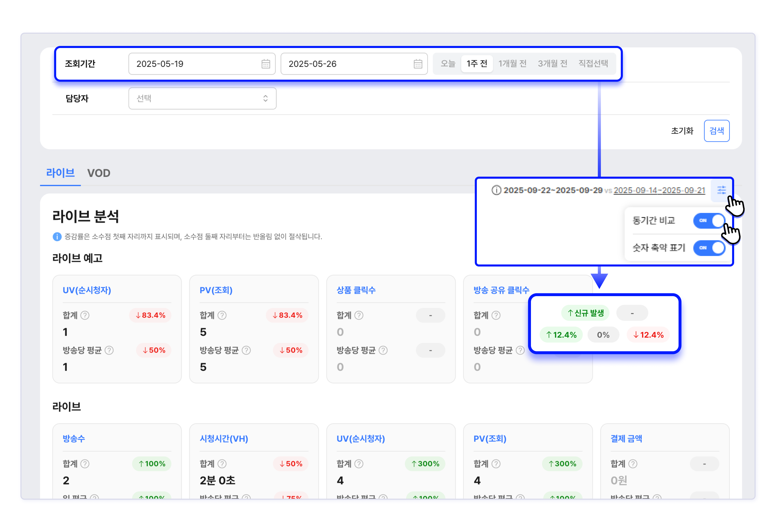Click help icon beside 결제 금액 합계

coord(633,464)
